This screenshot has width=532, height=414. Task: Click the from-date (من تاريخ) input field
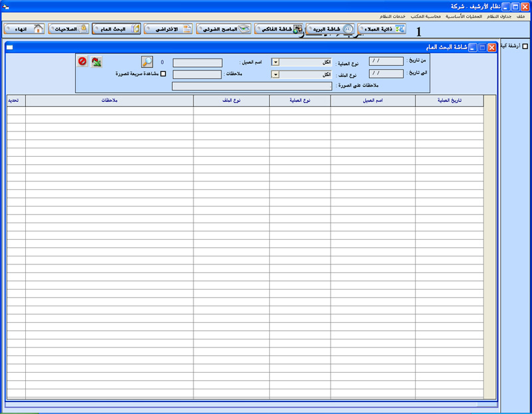pos(386,61)
